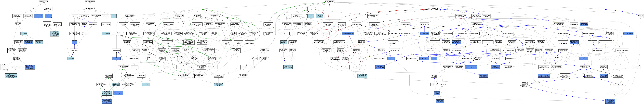
Task: Select the blue "neural tube development" node
Action: pyautogui.click(x=434, y=58)
